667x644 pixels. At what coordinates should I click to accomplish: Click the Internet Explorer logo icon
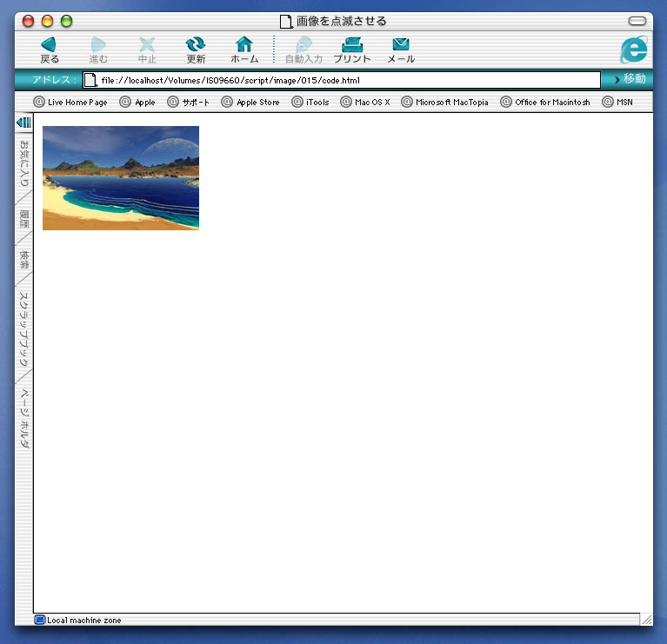[x=634, y=50]
